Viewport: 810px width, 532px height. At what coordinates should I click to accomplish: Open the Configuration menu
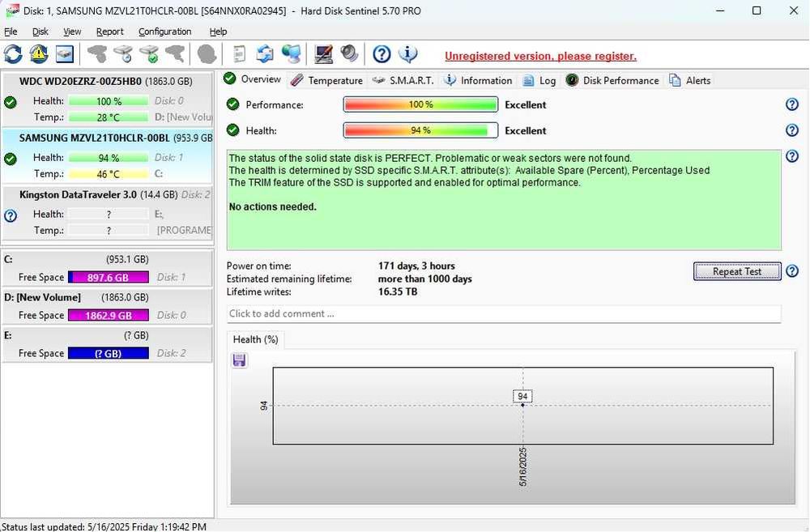164,32
